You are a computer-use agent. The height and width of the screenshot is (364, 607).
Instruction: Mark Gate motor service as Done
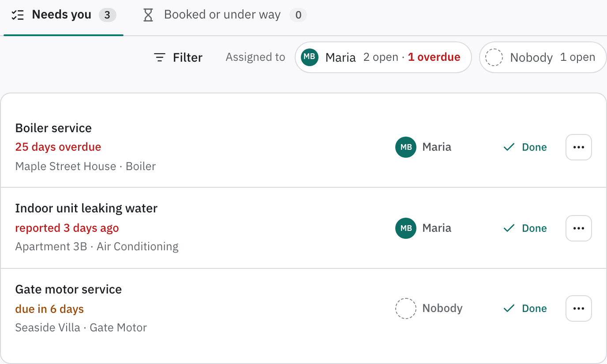tap(525, 308)
